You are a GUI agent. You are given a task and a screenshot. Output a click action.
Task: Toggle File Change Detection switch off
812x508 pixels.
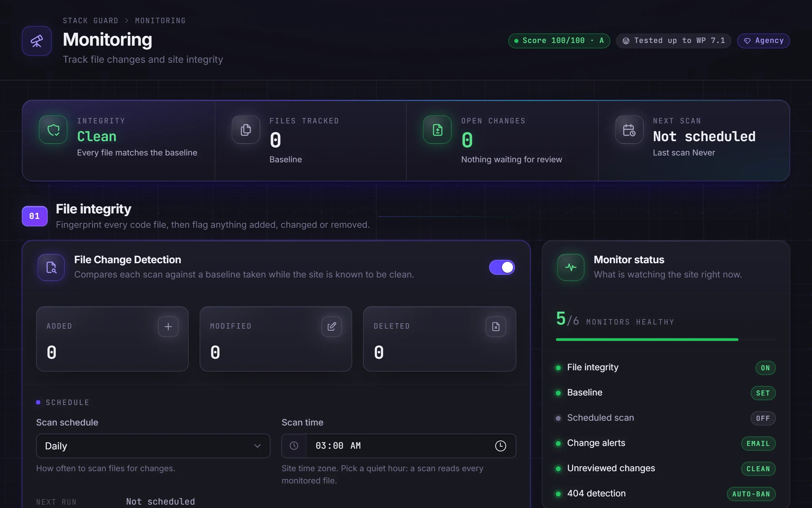point(502,267)
